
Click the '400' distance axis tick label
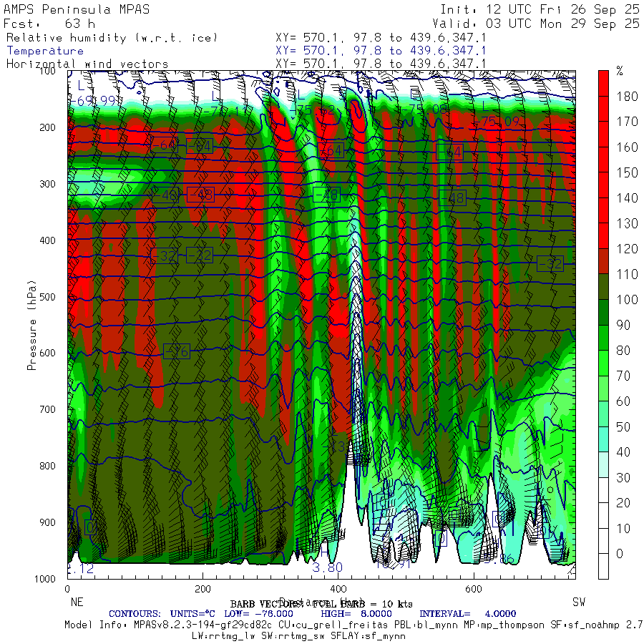tap(338, 589)
